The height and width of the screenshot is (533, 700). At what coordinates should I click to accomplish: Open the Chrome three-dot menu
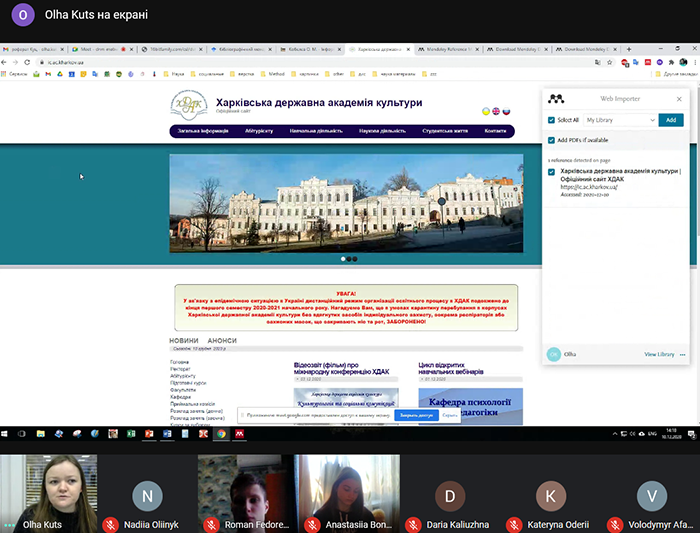point(695,62)
